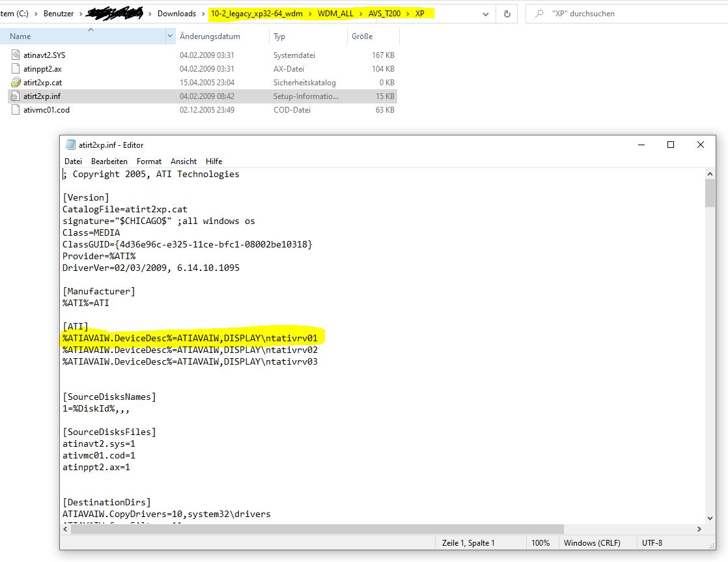
Task: Navigate to AVS_T200 breadcrumb folder
Action: (384, 14)
